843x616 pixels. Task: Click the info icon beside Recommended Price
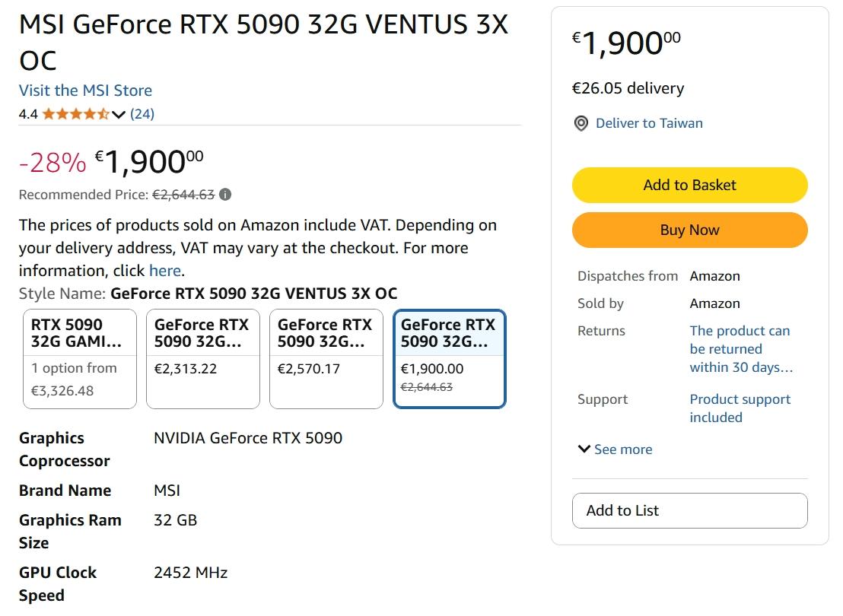click(x=225, y=195)
